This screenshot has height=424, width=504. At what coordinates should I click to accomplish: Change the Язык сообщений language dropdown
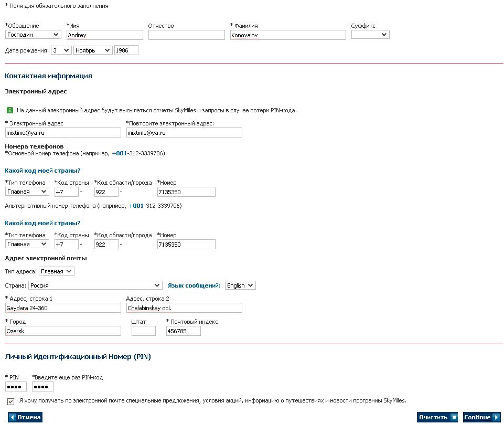(240, 285)
